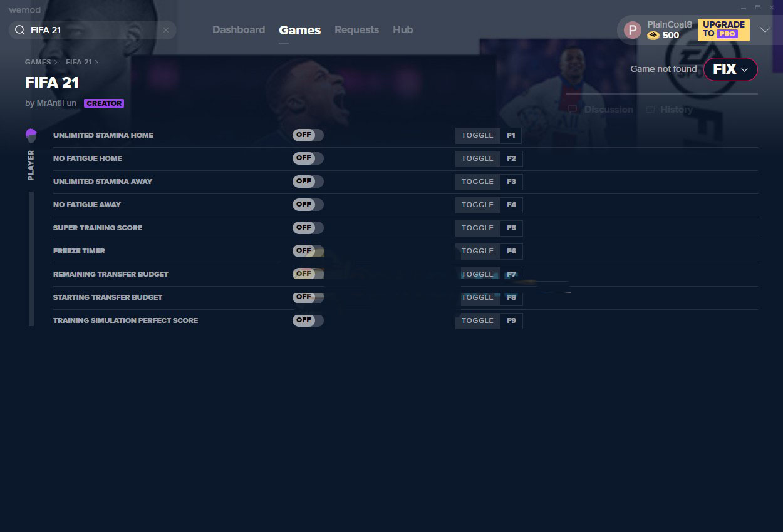Click the Game not found status text
The height and width of the screenshot is (532, 783).
pos(663,69)
